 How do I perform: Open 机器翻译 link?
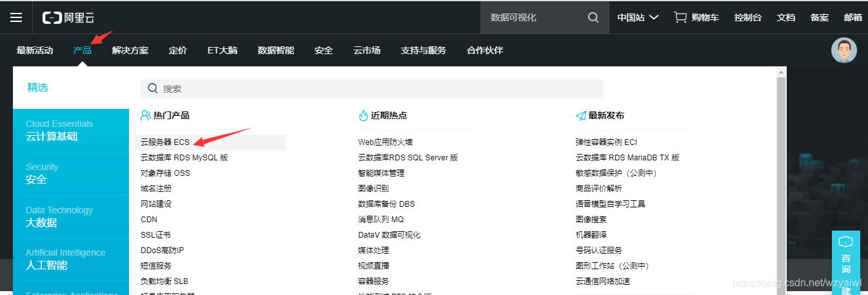click(591, 235)
